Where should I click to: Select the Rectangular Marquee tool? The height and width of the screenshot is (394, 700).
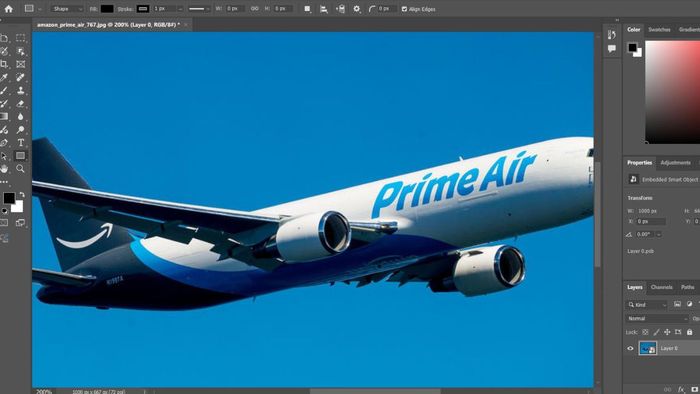pos(21,38)
